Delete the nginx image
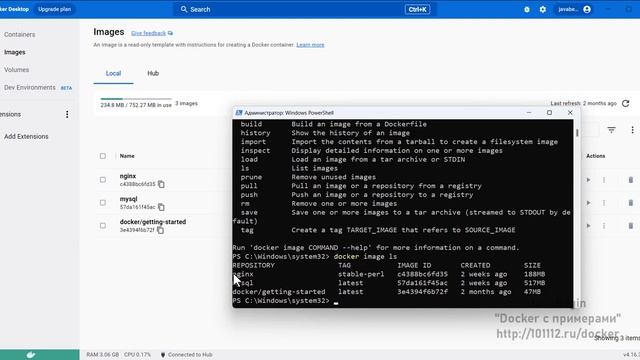Image resolution: width=640 pixels, height=360 pixels. tap(631, 180)
